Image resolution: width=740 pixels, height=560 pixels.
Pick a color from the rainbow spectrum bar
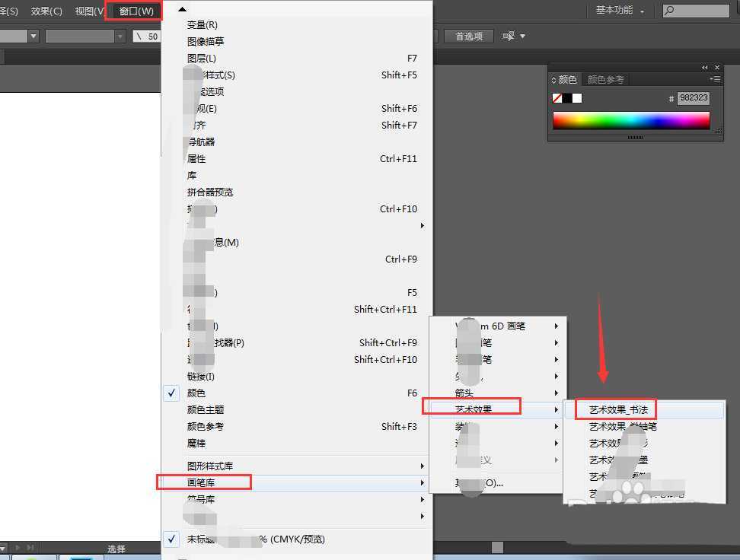pyautogui.click(x=630, y=120)
